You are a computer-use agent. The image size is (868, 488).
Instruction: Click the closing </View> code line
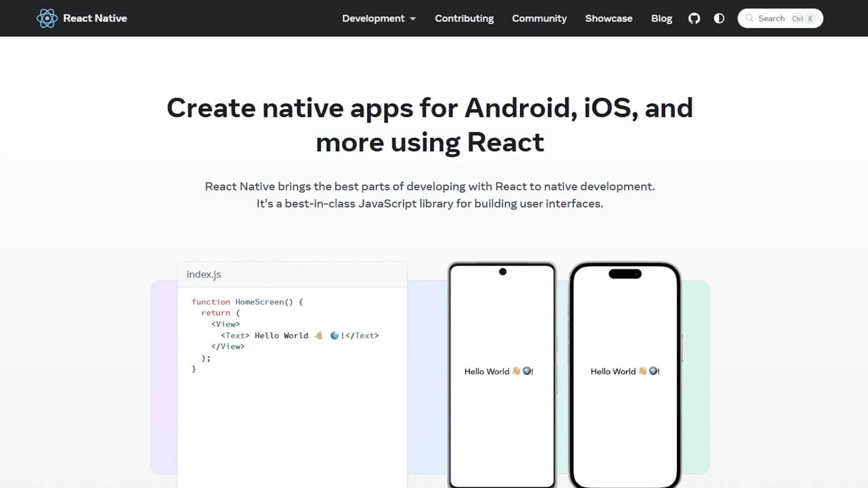228,347
